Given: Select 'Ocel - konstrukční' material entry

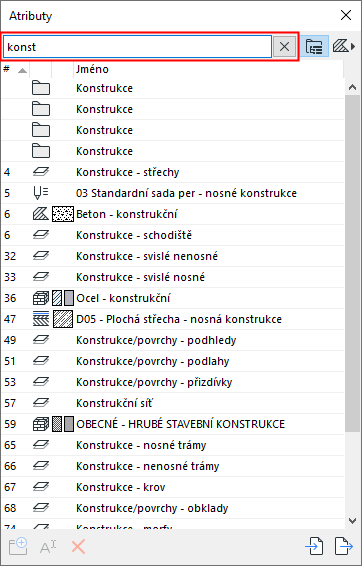Looking at the screenshot, I should (123, 298).
